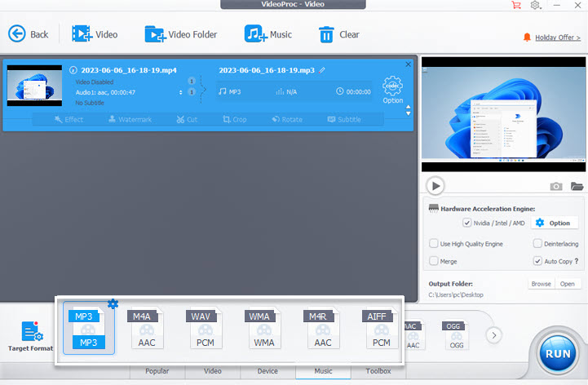Viewport: 588px width, 385px height.
Task: Open MP3 preset gear settings
Action: coord(113,303)
